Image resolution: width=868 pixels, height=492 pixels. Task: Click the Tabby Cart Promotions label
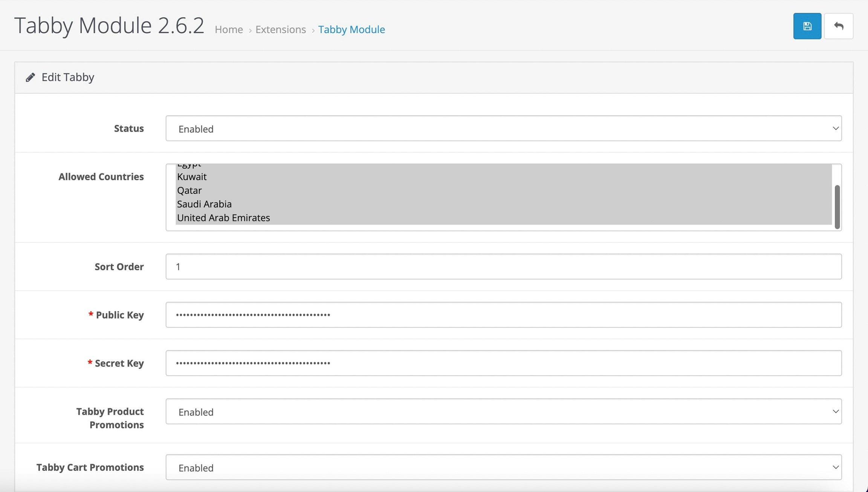tap(90, 467)
